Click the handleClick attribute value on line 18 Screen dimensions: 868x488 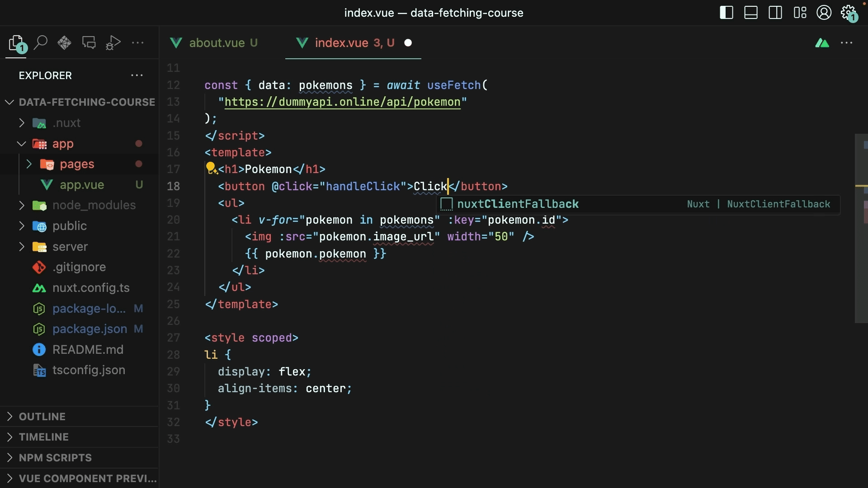(x=363, y=186)
